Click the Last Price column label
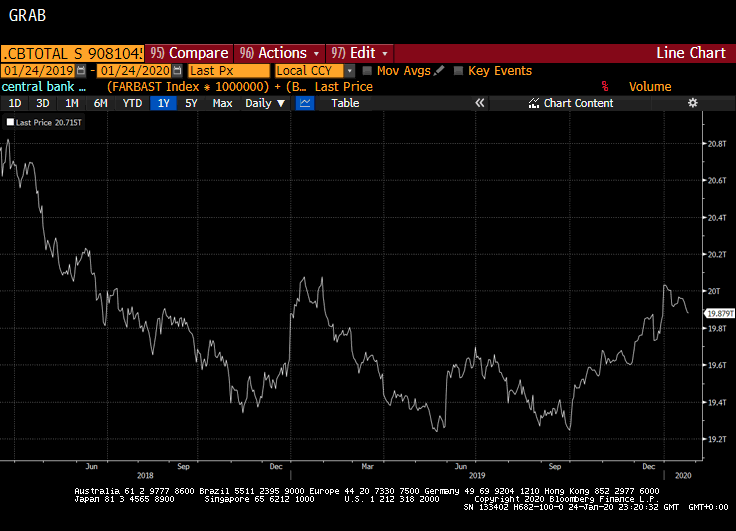Viewport: 736px width, 531px height. pyautogui.click(x=344, y=87)
